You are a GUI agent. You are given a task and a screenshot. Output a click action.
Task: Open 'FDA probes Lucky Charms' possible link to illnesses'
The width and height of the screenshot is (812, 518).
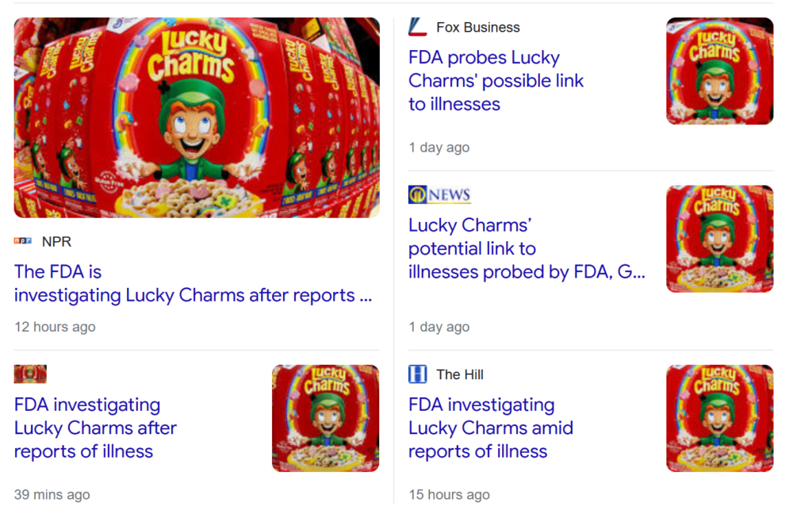[496, 81]
